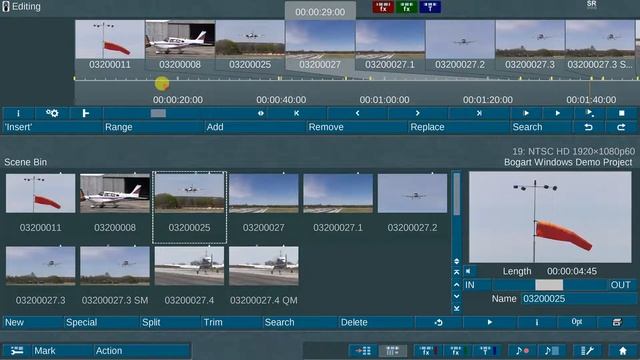Jump to bottom of scene bin
The width and height of the screenshot is (640, 360).
coord(457,308)
